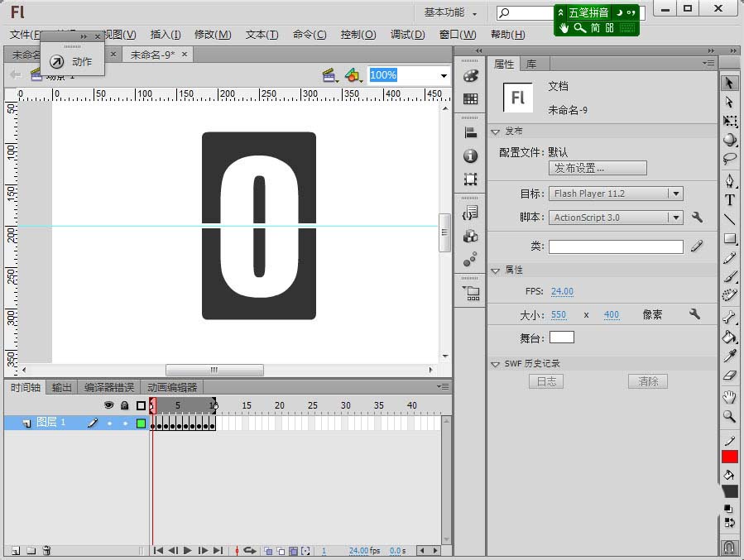
Task: Toggle outline mode on 图层 1 green square
Action: (x=141, y=423)
